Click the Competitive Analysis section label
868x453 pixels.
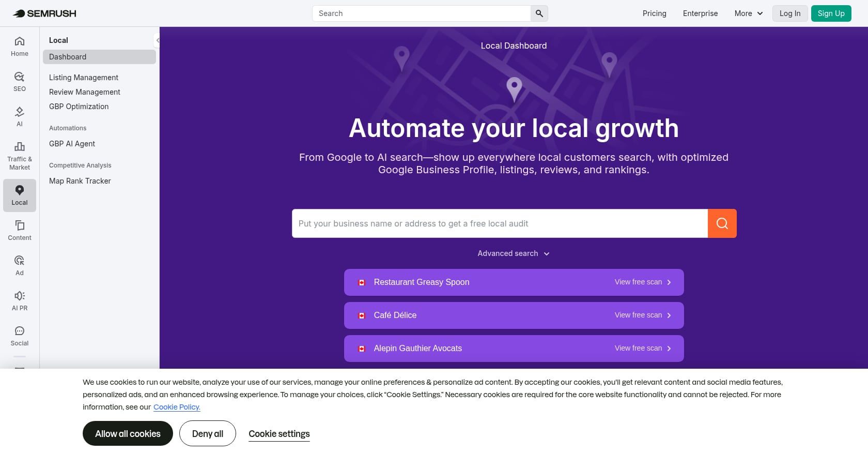(80, 165)
